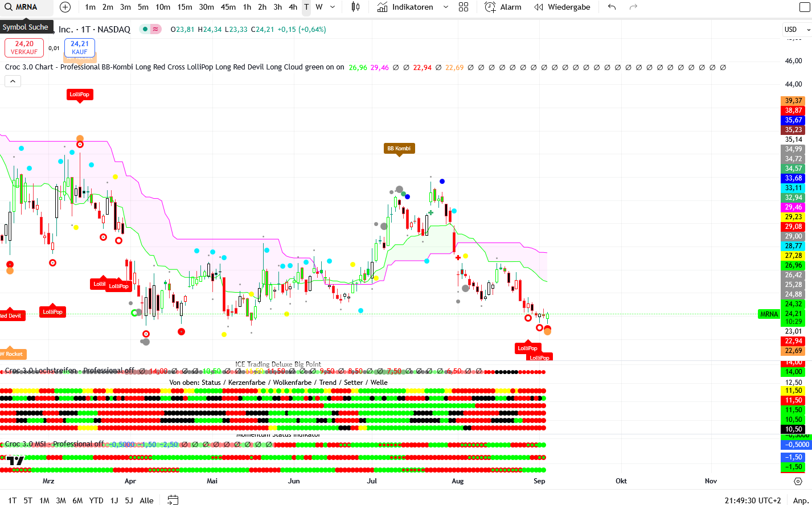Collapse the indicator legend with chevron

(13, 81)
